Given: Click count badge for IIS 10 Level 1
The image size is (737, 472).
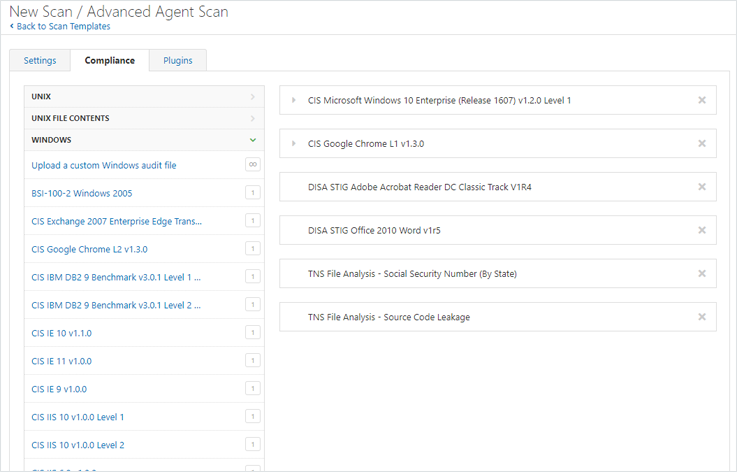Looking at the screenshot, I should [x=253, y=416].
